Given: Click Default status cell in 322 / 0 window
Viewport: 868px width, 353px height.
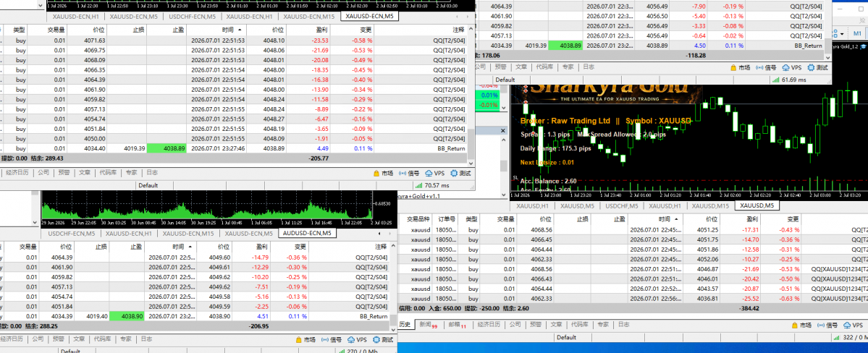Looking at the screenshot, I should coord(566,337).
